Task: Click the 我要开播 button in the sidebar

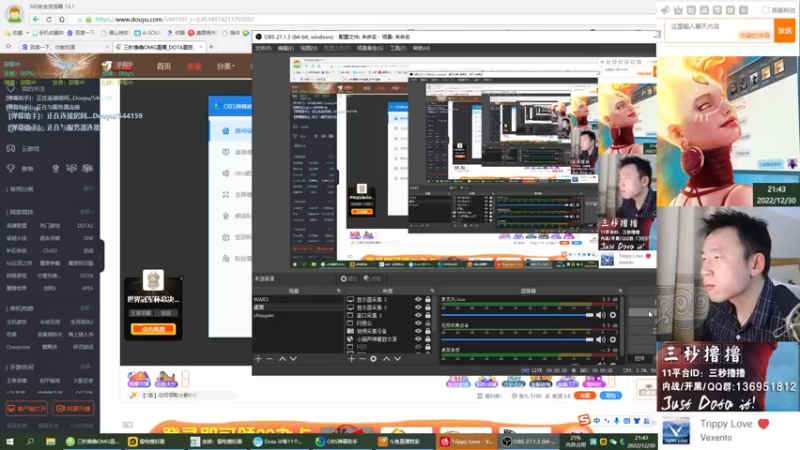Action: click(73, 409)
